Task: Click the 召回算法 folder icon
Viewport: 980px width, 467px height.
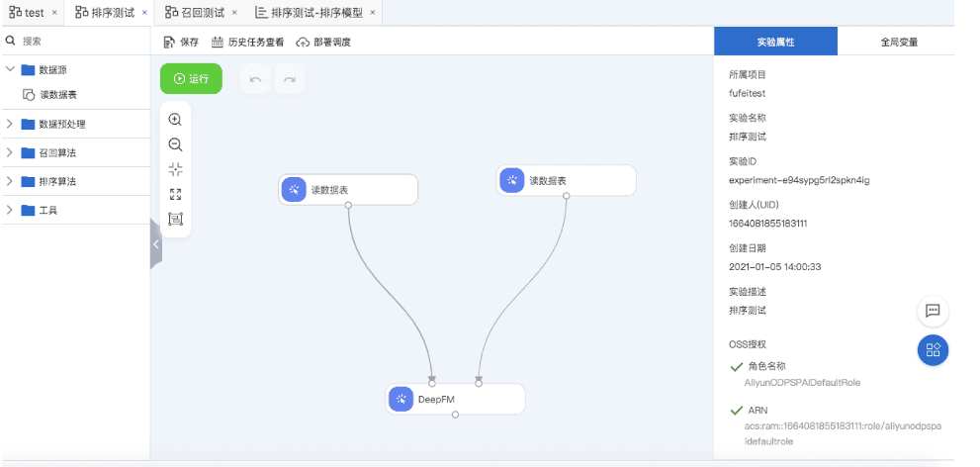Action: tap(28, 152)
